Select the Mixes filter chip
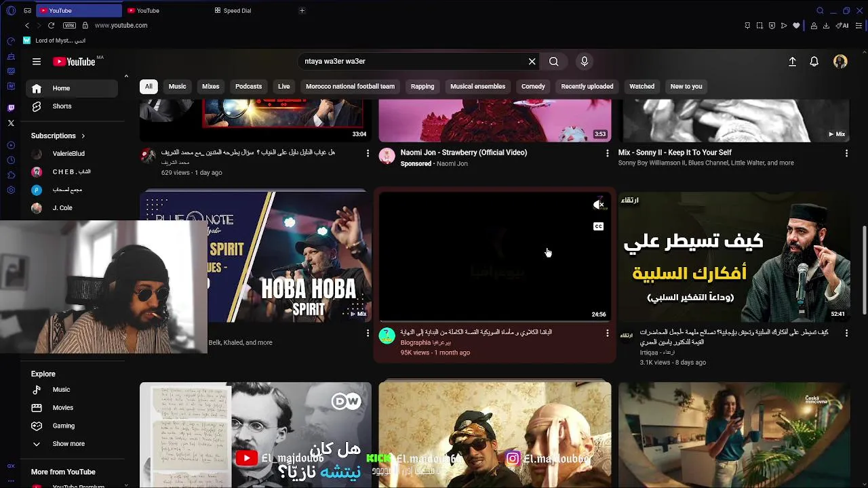The width and height of the screenshot is (868, 488). pyautogui.click(x=210, y=86)
